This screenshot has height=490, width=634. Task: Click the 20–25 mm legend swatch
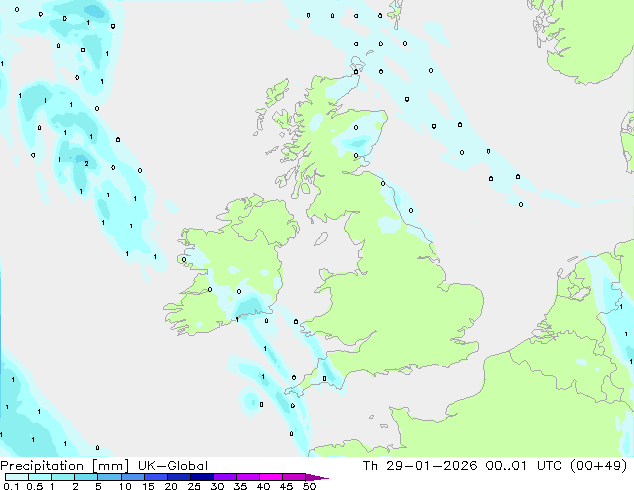[x=178, y=477]
